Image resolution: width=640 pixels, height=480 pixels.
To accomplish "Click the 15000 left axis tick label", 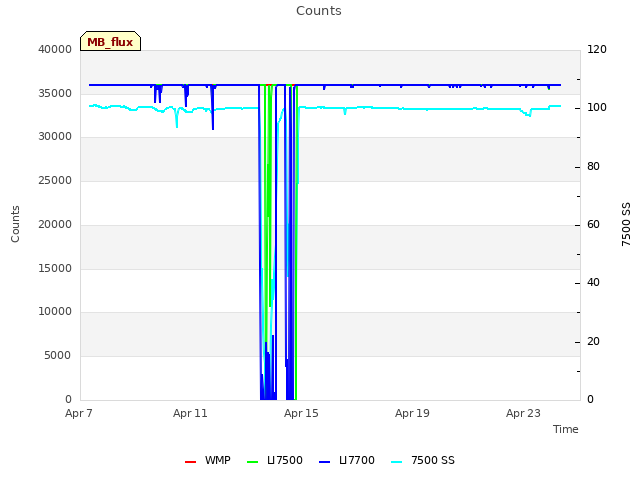I will 55,269.
